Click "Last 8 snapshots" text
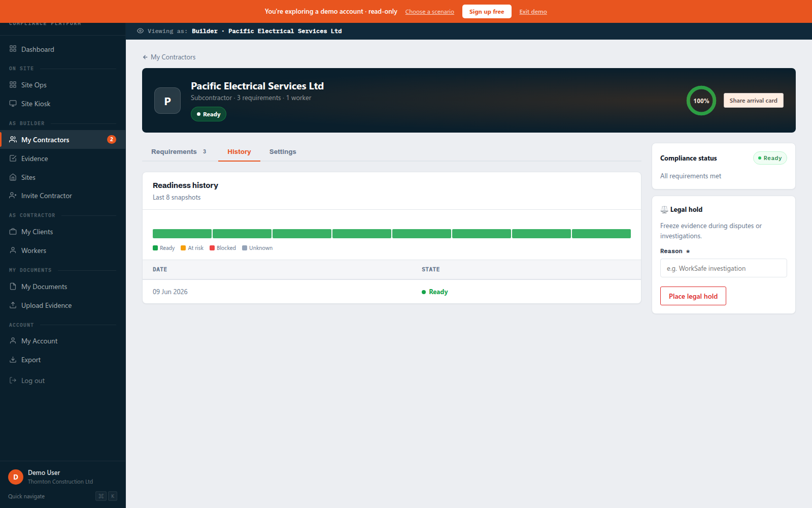 [x=177, y=197]
